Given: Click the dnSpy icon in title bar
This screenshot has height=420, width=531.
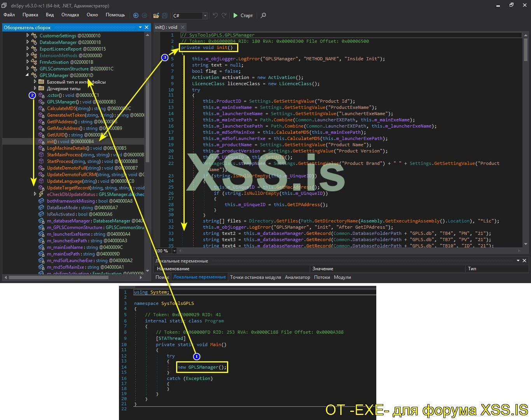Looking at the screenshot, I should click(x=4, y=5).
